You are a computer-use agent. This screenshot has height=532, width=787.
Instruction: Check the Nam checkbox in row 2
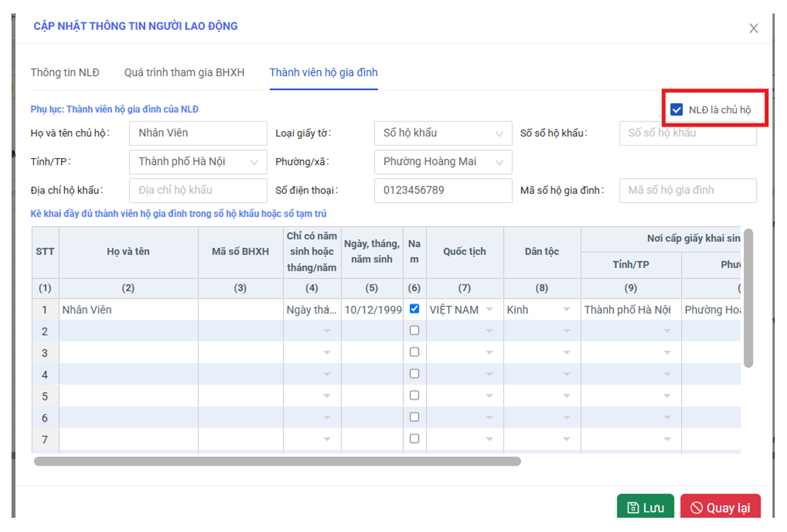[x=415, y=330]
